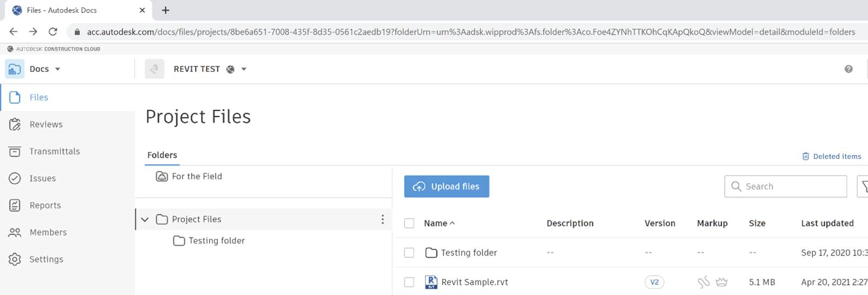Click the globe icon beside REVIT TEST
This screenshot has height=295, width=868.
230,69
